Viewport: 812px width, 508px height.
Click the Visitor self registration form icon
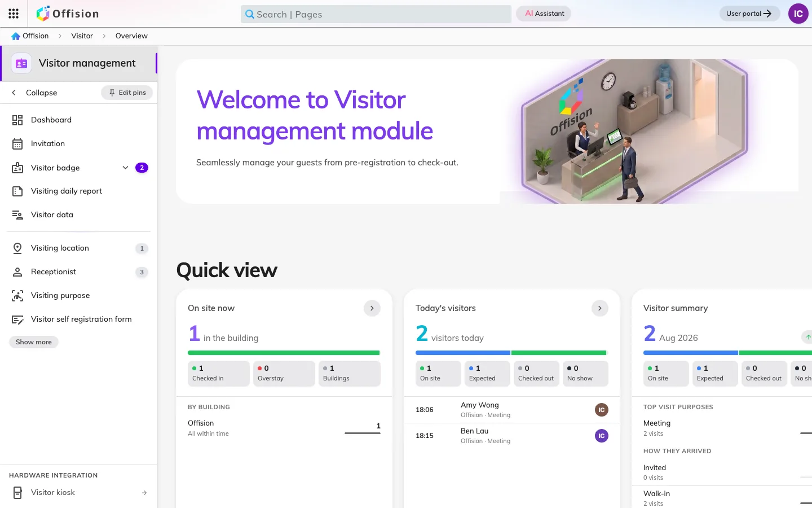click(17, 319)
